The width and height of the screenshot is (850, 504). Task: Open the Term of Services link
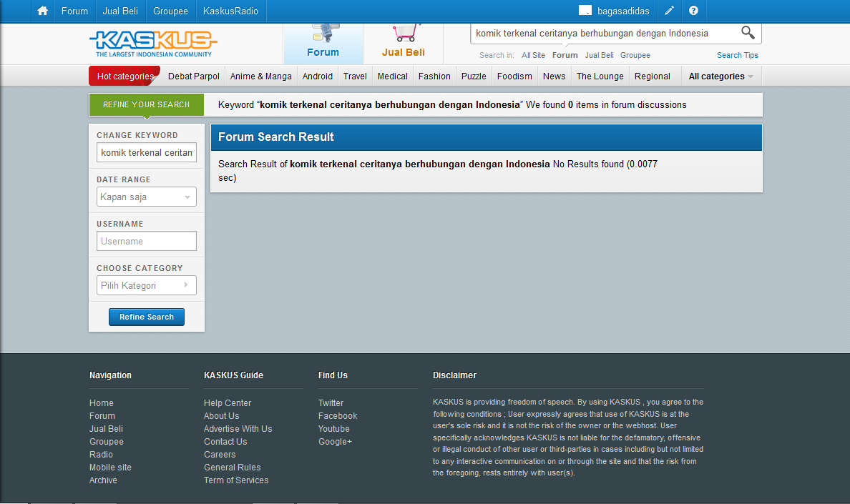click(236, 480)
